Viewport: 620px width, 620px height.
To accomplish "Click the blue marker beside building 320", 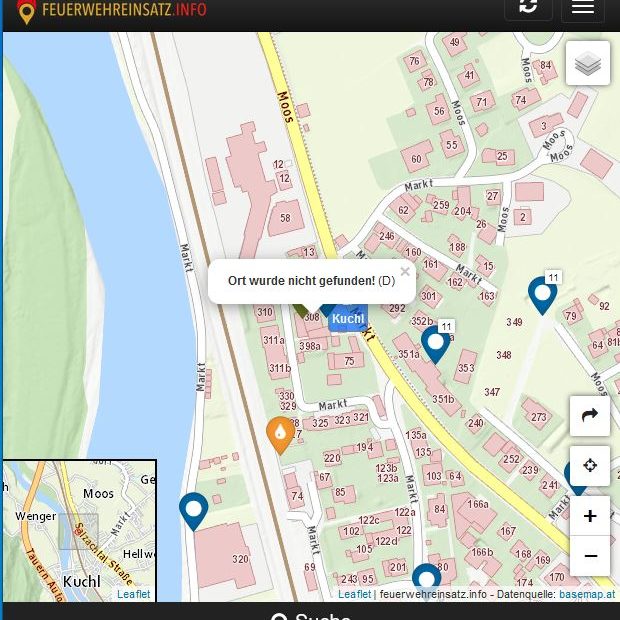I will click(193, 510).
